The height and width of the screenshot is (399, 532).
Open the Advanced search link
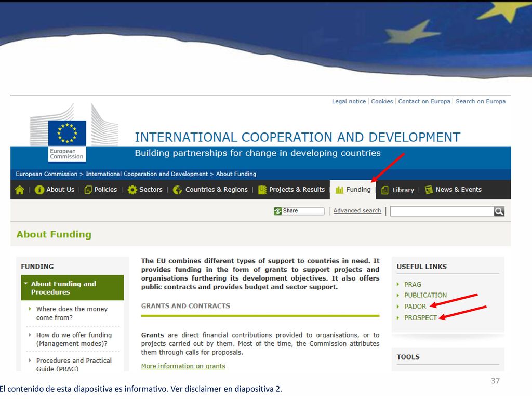pyautogui.click(x=357, y=211)
